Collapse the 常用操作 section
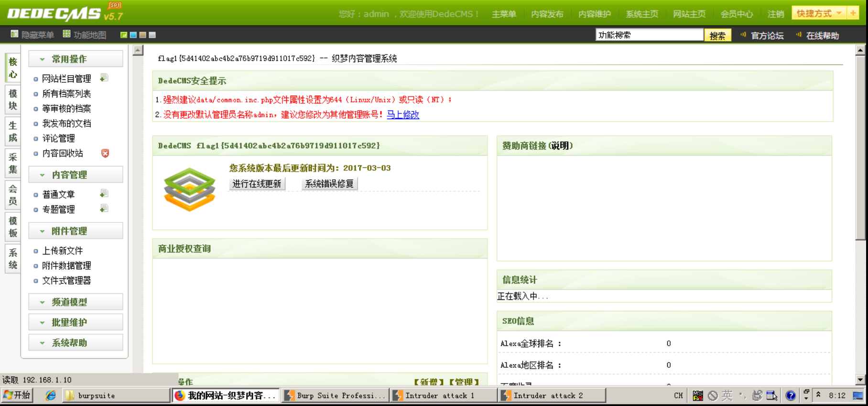Screen dimensions: 868x406 pos(76,59)
